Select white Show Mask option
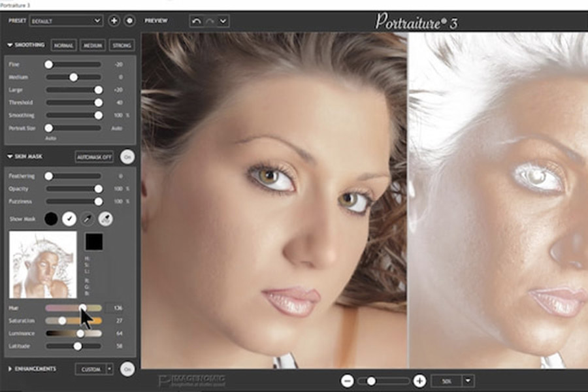This screenshot has width=588, height=392. tap(69, 219)
